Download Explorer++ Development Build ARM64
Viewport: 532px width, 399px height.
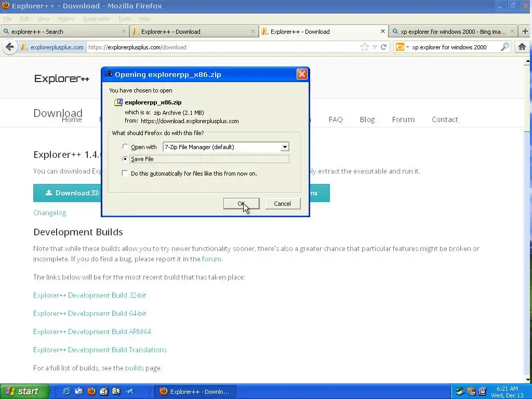point(92,331)
